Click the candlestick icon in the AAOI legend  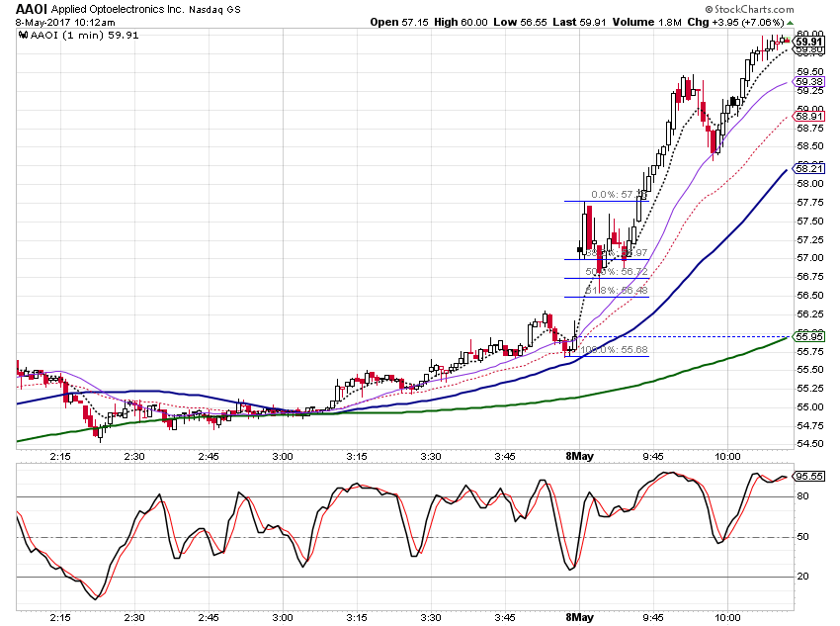[23, 36]
